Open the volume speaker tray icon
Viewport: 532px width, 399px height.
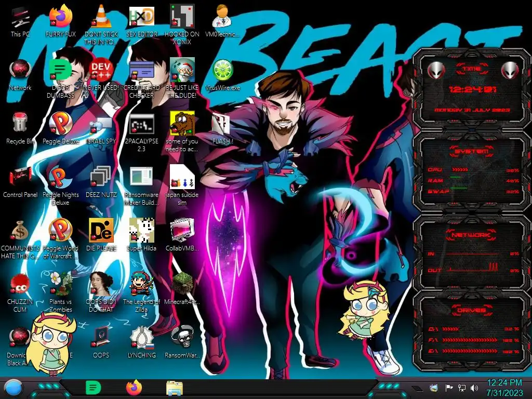pyautogui.click(x=474, y=388)
